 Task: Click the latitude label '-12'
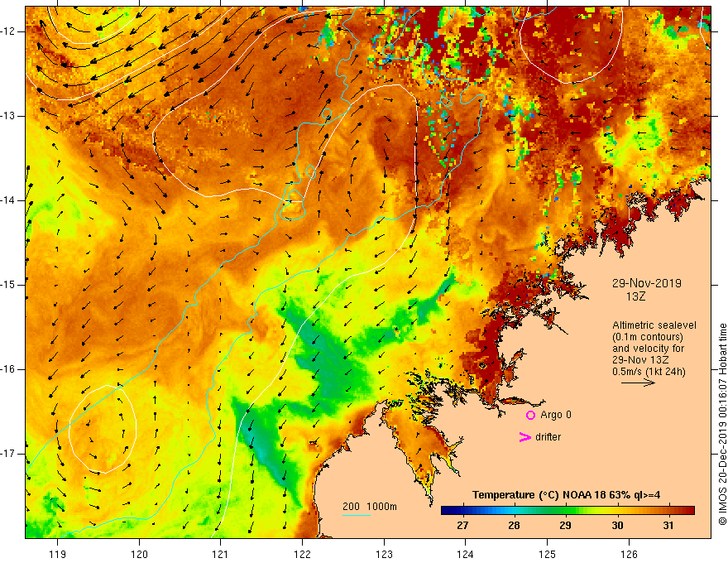click(x=8, y=31)
